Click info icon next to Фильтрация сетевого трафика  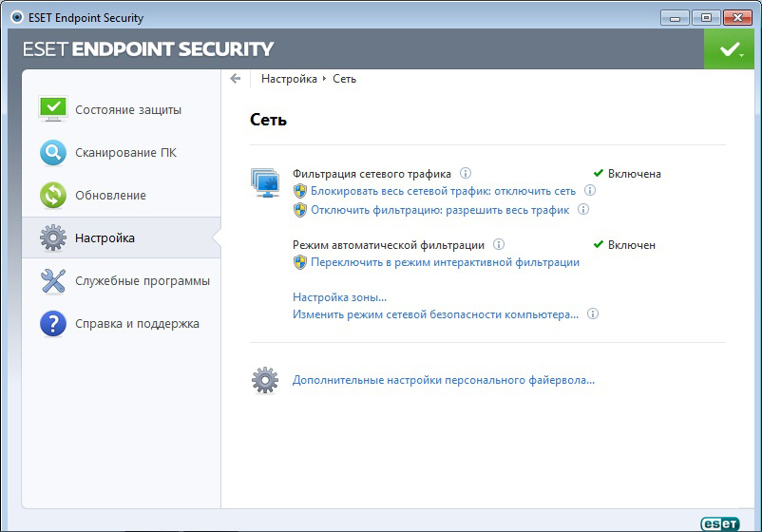point(466,174)
